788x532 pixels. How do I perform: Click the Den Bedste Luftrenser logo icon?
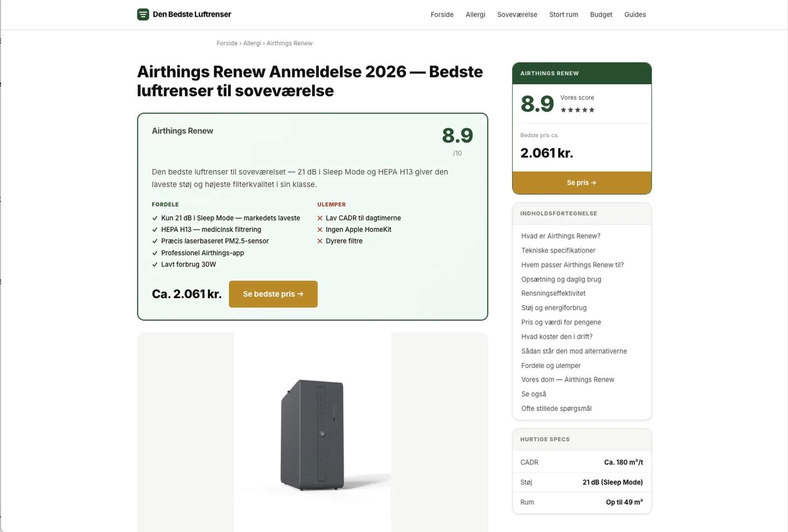[x=143, y=14]
